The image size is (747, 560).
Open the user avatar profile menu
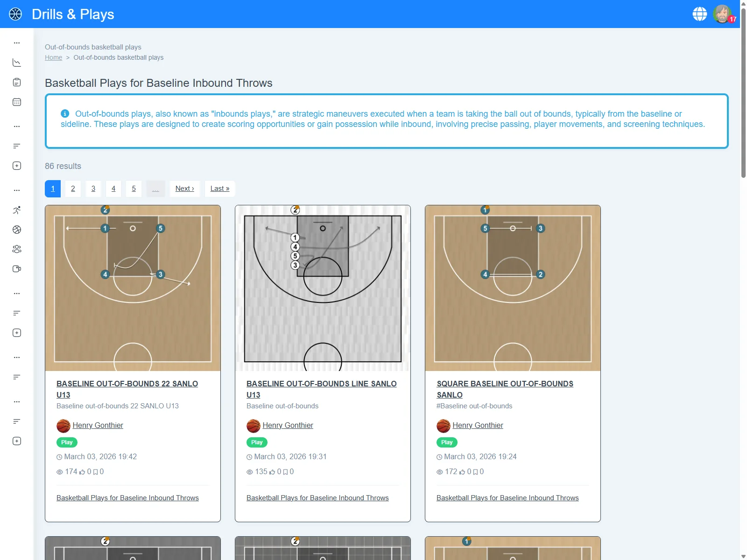(722, 14)
